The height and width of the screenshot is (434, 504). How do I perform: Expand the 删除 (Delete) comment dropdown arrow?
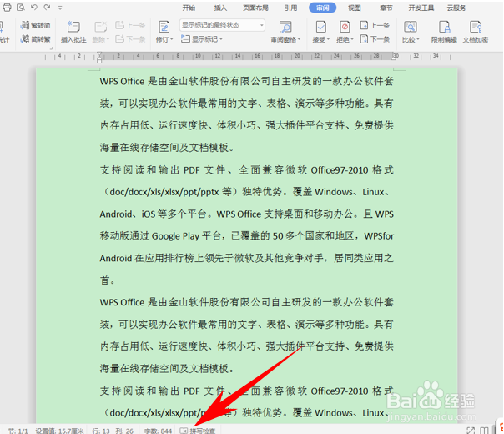(x=108, y=39)
